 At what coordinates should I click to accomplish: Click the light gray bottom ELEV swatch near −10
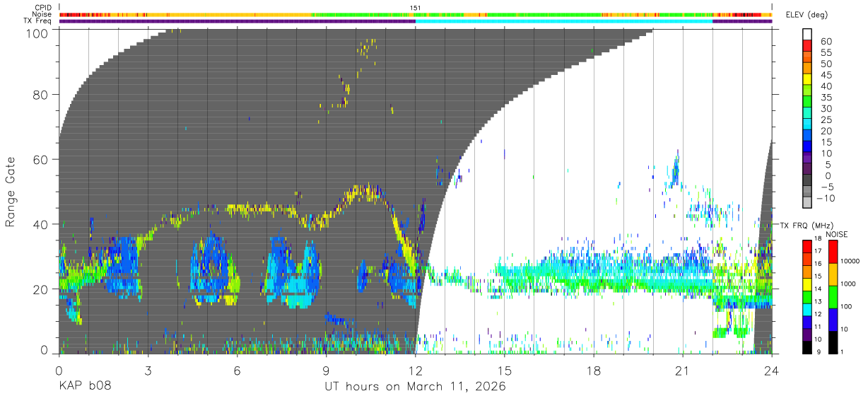[x=807, y=202]
